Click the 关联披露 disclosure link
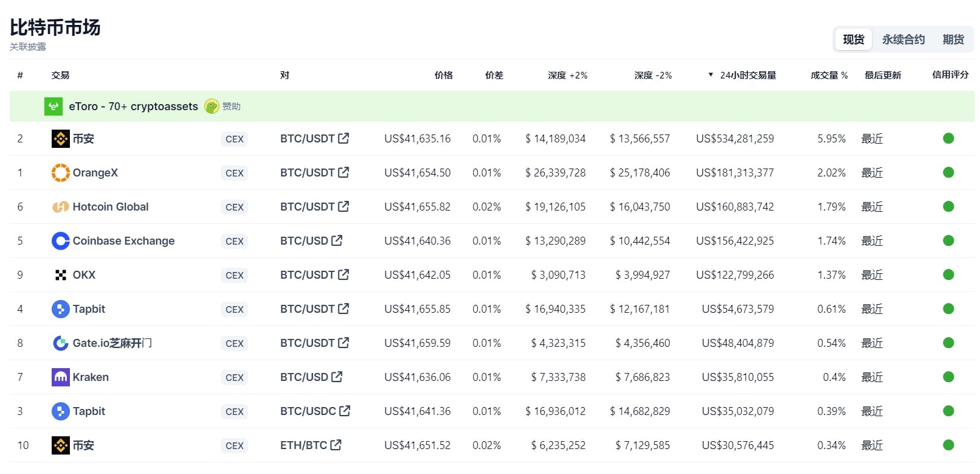 28,47
